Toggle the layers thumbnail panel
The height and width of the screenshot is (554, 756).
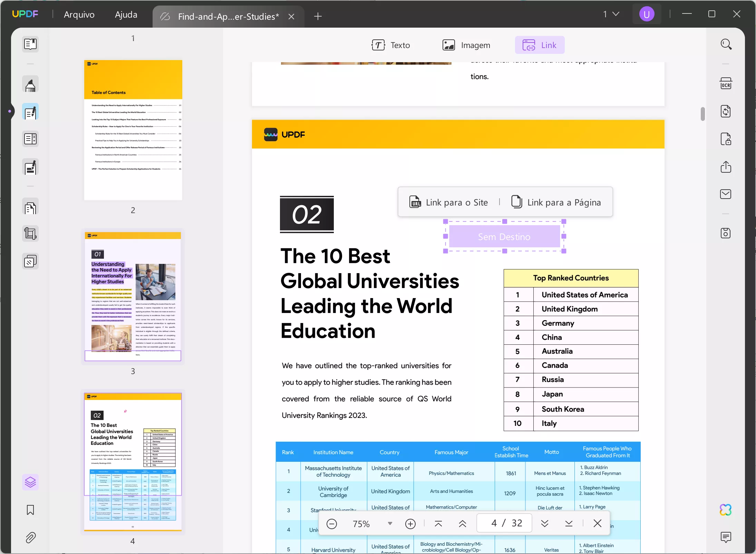30,482
